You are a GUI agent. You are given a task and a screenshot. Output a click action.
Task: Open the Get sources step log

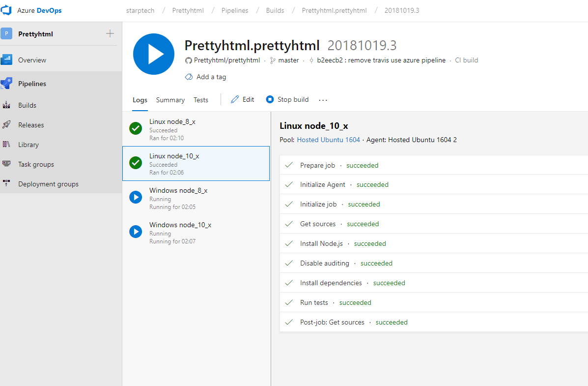[434, 224]
